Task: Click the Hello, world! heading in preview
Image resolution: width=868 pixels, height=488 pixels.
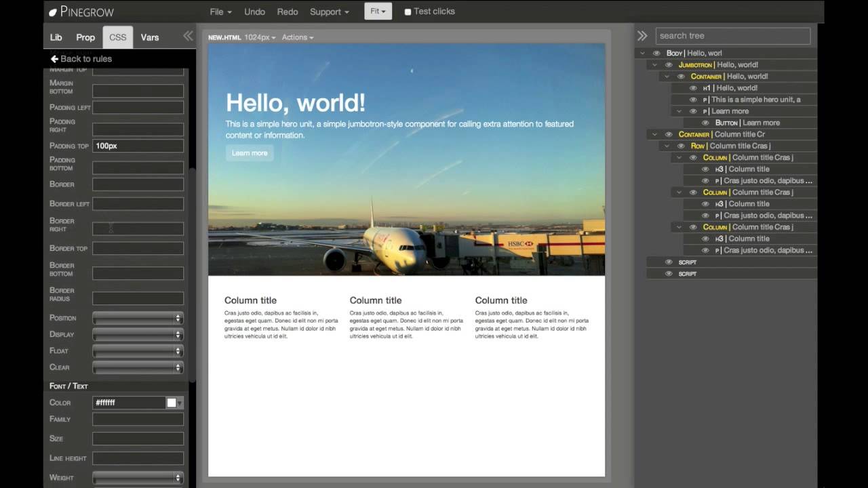Action: [x=296, y=103]
